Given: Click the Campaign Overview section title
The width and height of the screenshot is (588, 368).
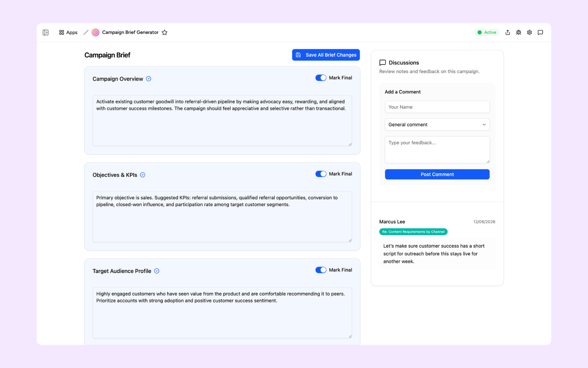Looking at the screenshot, I should coord(118,79).
